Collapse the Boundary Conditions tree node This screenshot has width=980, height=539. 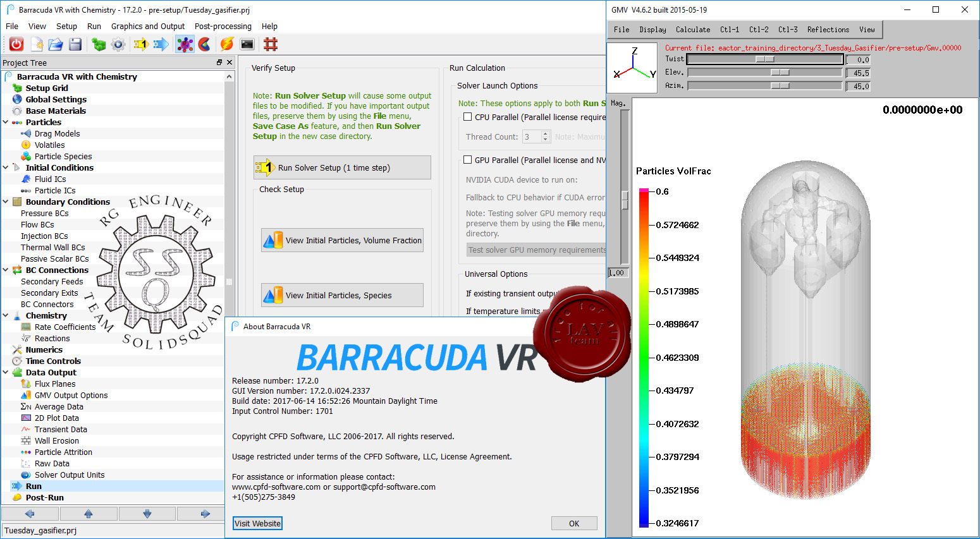click(x=6, y=202)
